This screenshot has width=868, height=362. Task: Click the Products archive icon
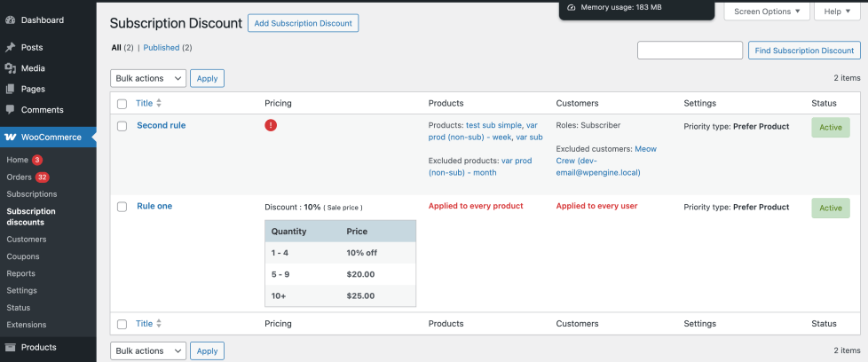10,348
